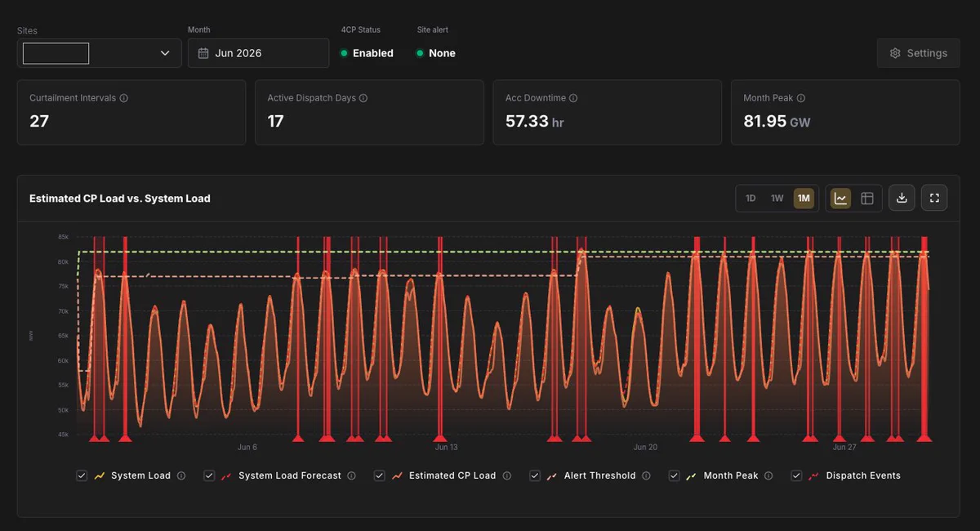The height and width of the screenshot is (531, 980).
Task: Click the 27 curtailment intervals value
Action: click(39, 121)
